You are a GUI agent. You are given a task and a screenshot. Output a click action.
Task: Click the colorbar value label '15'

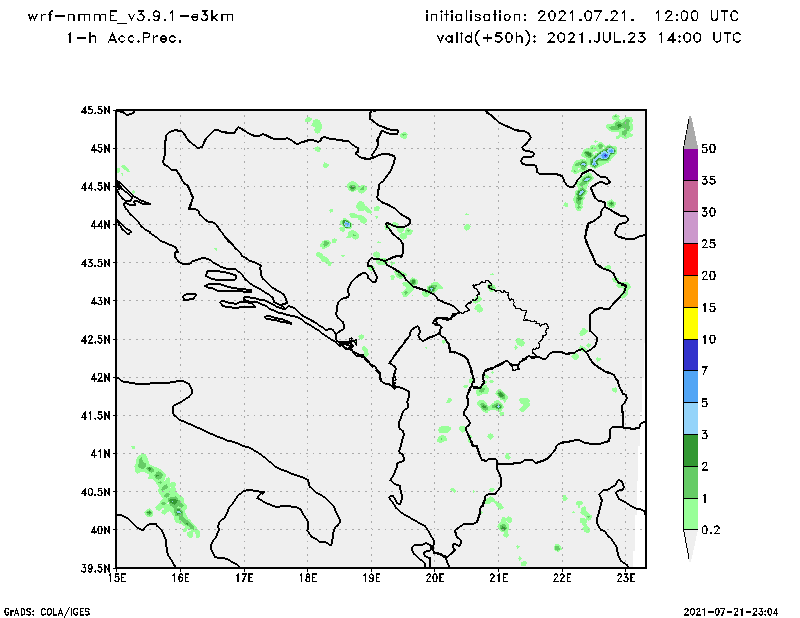tap(709, 307)
